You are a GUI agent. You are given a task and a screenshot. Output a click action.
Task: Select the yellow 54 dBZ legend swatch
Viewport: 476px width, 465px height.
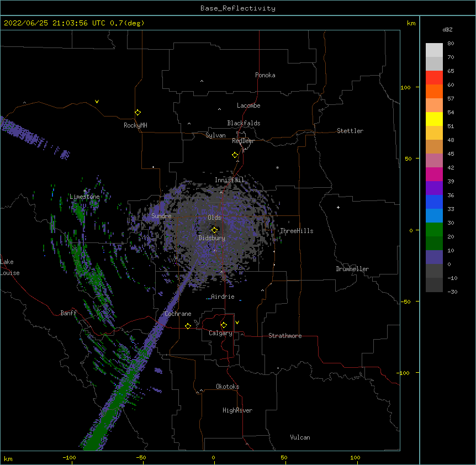(x=434, y=119)
